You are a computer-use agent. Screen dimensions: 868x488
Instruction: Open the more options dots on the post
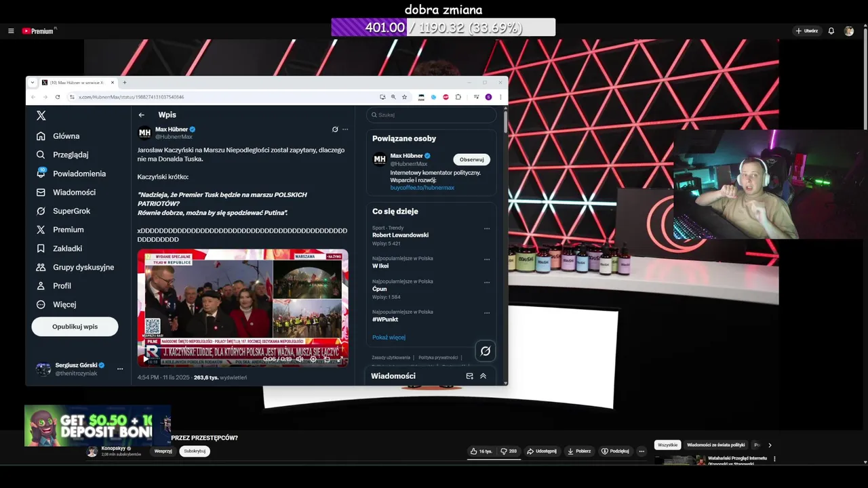tap(345, 129)
